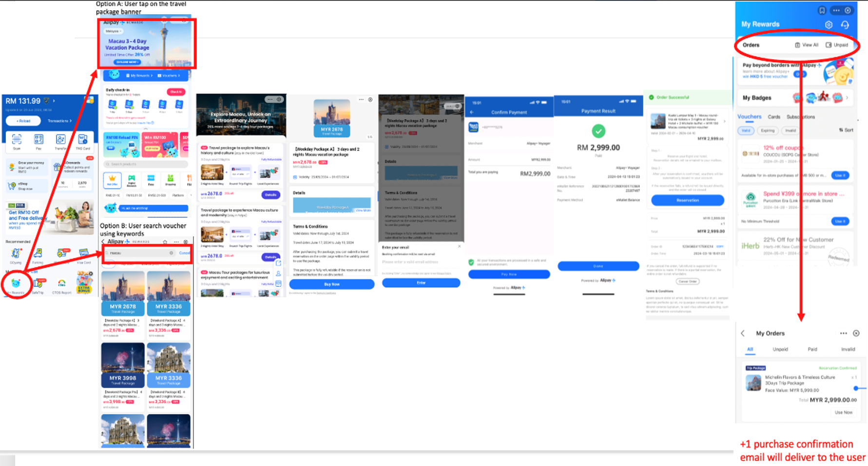Open the Parking icon
868x466 pixels.
[38, 253]
